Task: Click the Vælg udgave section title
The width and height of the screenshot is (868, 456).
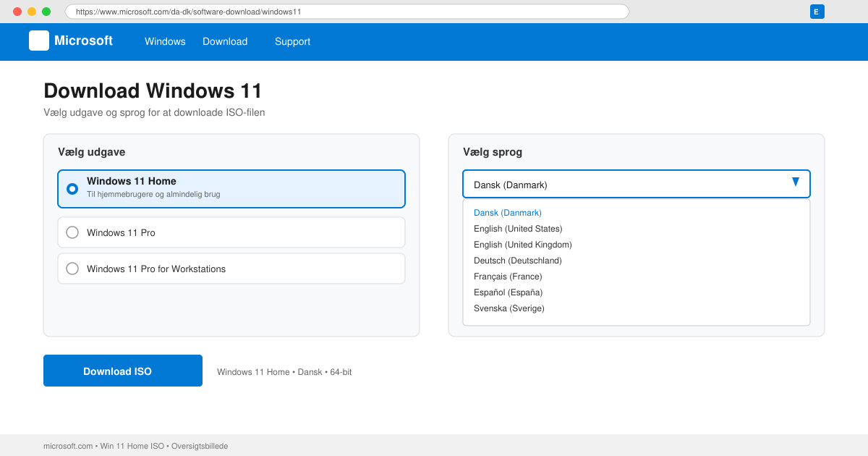Action: (91, 152)
